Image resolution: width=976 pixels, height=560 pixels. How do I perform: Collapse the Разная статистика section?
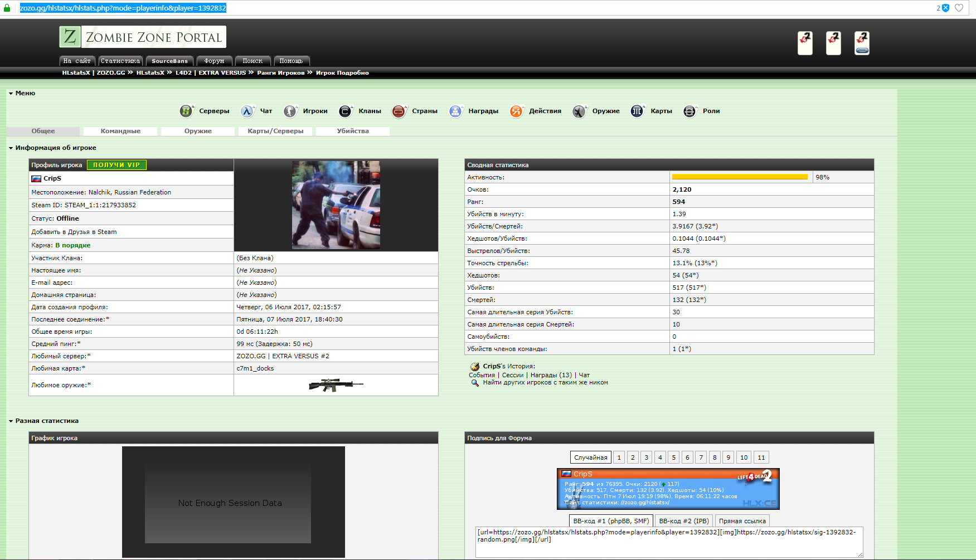tap(11, 421)
